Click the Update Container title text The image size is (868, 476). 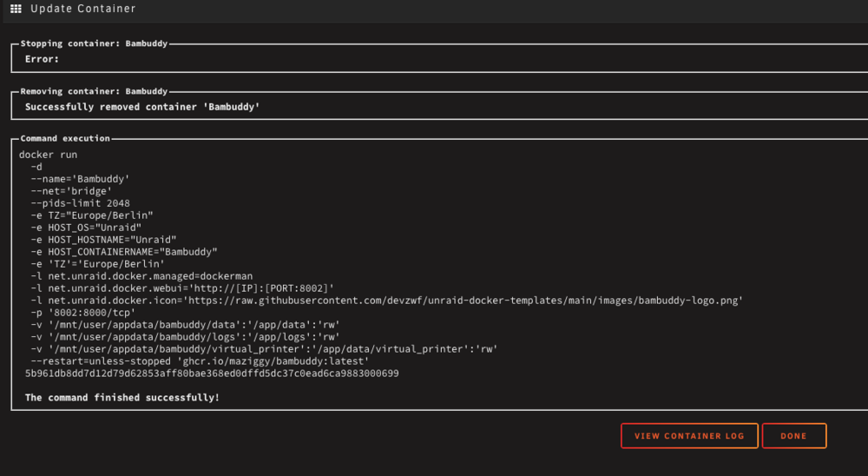click(83, 9)
